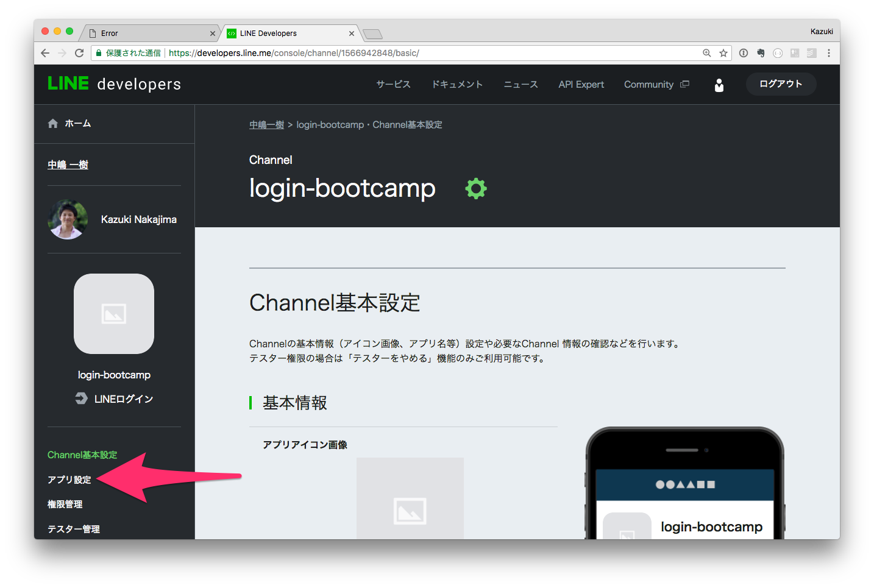Open the サービス menu
This screenshot has width=874, height=588.
pos(393,84)
